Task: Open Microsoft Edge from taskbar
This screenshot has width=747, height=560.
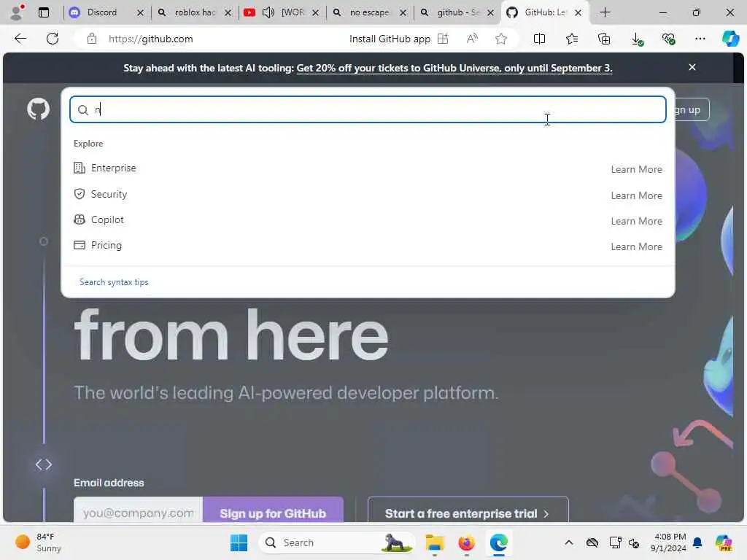Action: click(x=498, y=542)
